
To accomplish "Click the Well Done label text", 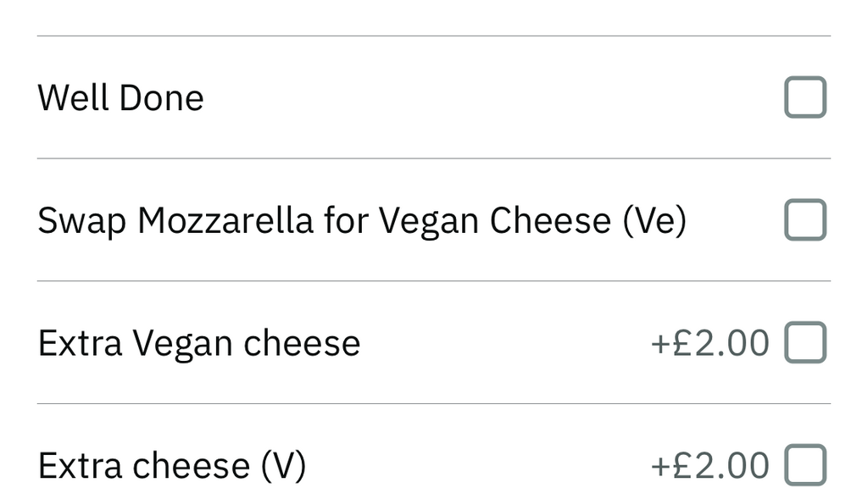I will click(x=120, y=96).
